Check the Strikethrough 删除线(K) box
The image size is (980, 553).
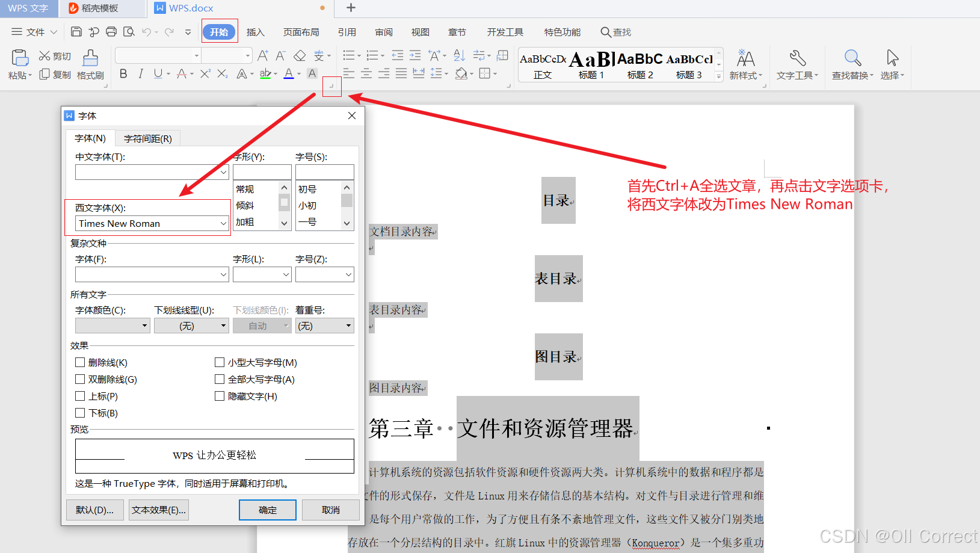click(x=80, y=362)
